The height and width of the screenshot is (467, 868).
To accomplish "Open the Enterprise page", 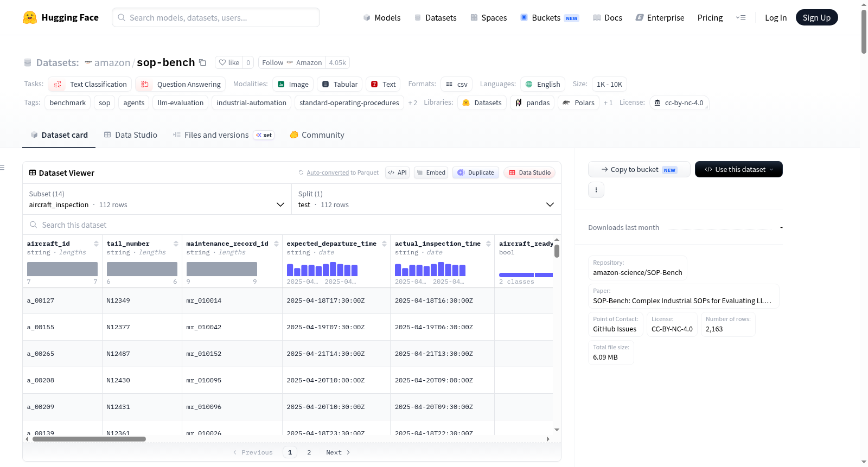I will pos(660,17).
